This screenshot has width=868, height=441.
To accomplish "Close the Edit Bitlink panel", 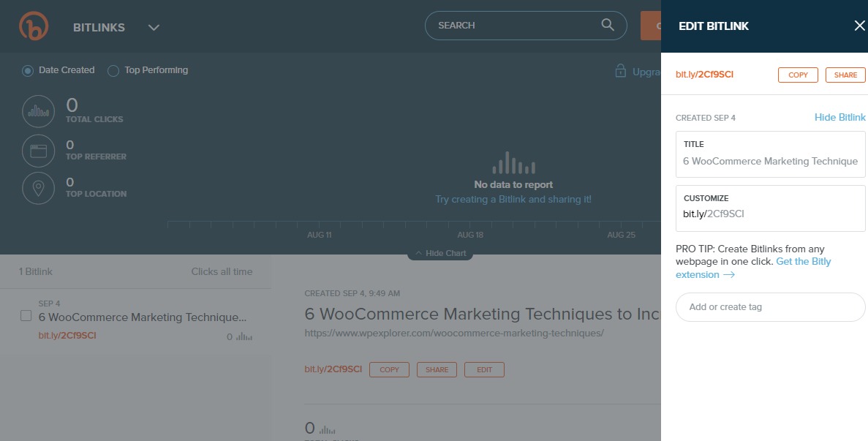I will click(859, 26).
